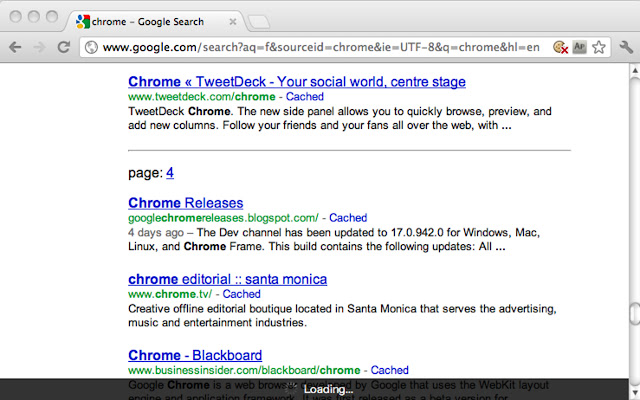Open the Chrome Releases result
Viewport: 640px width, 400px height.
point(185,203)
